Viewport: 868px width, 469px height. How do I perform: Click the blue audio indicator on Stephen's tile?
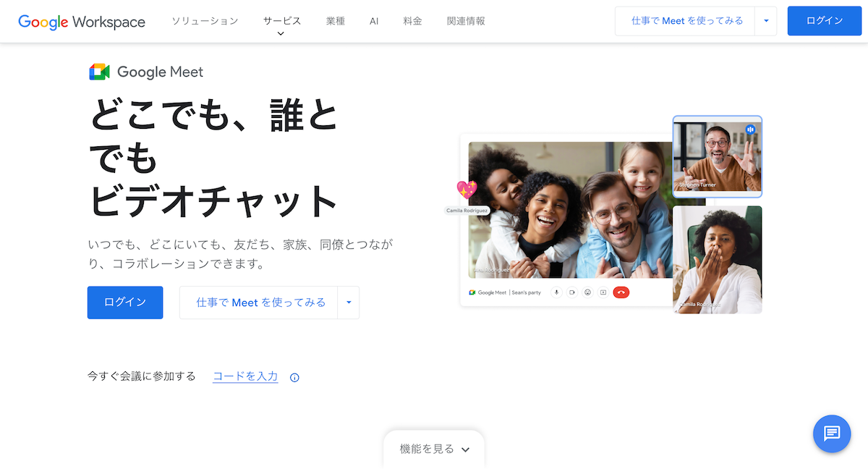[750, 130]
